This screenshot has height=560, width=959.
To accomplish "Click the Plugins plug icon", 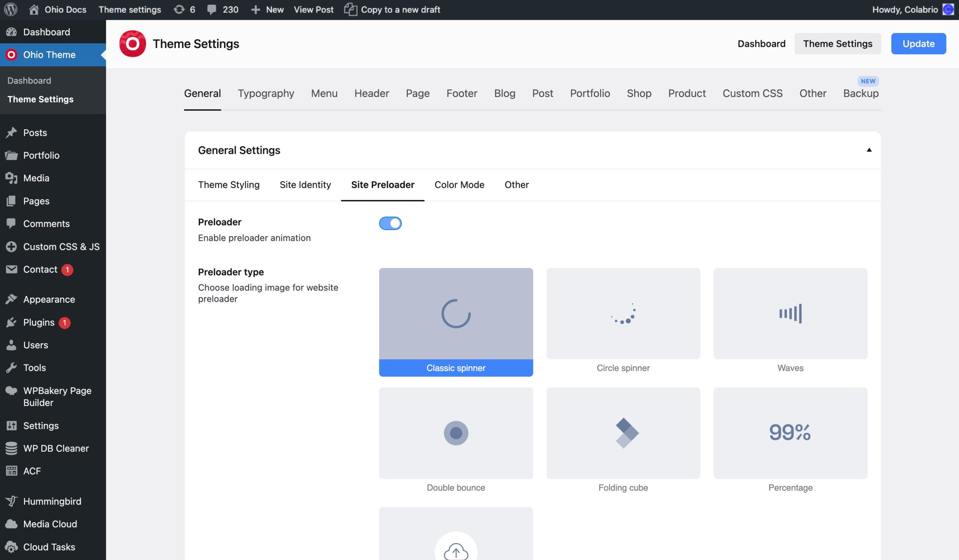I will pos(11,322).
